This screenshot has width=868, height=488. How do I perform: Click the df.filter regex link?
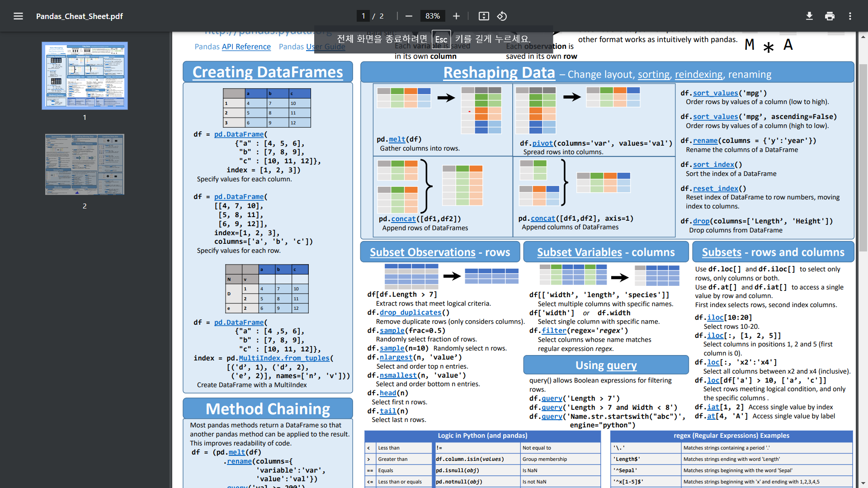(554, 331)
